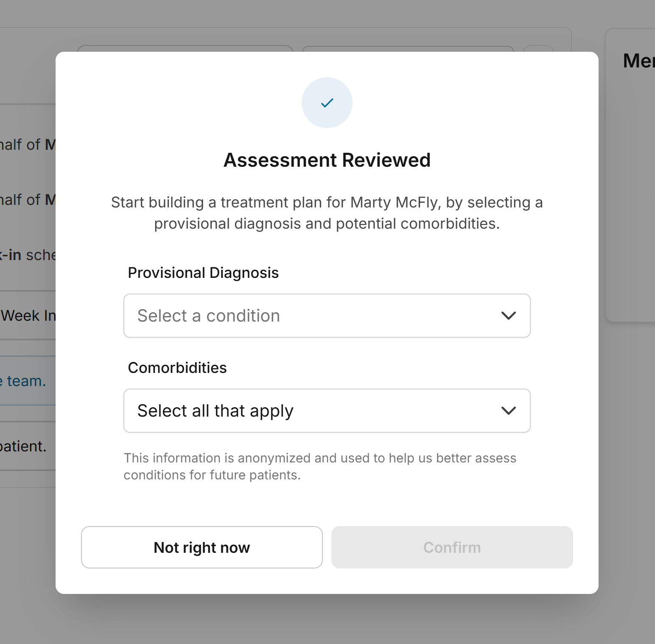Image resolution: width=655 pixels, height=644 pixels.
Task: Click the Assessment Reviewed heading
Action: point(327,160)
